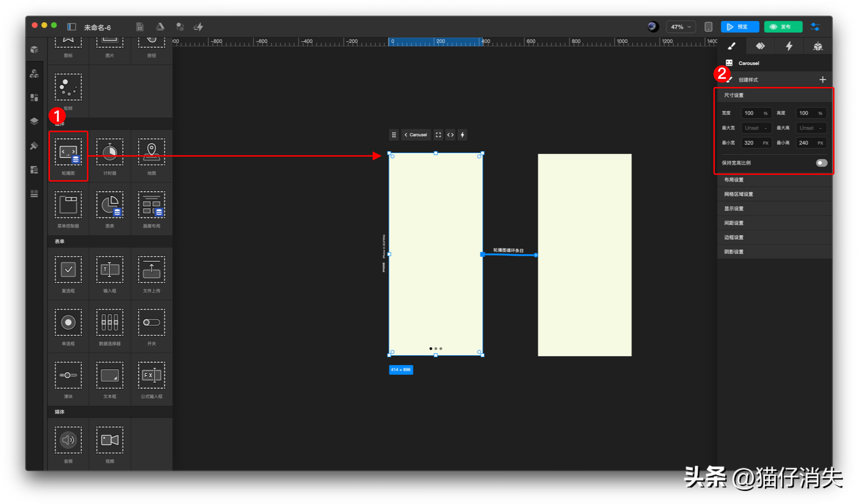Click the triangle shape icon in toolbar
This screenshot has height=504, width=858.
pos(160,27)
